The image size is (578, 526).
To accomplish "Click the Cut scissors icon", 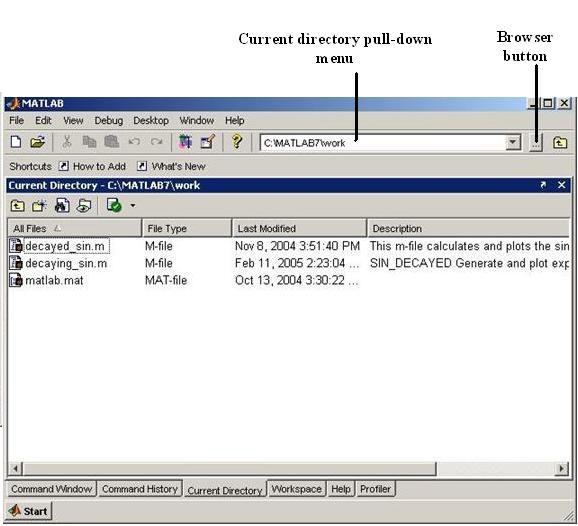I will 67,142.
